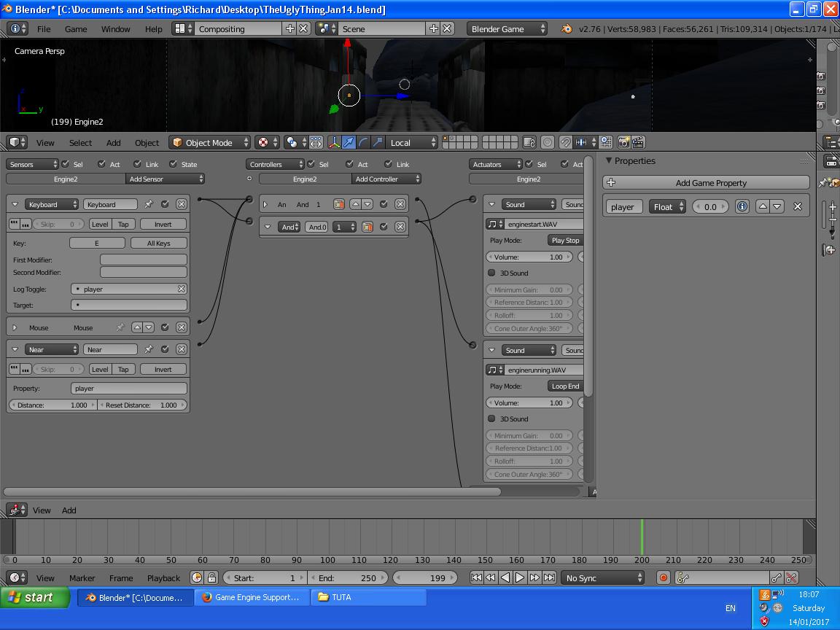The image size is (840, 630).
Task: Move the player property up
Action: [x=762, y=207]
